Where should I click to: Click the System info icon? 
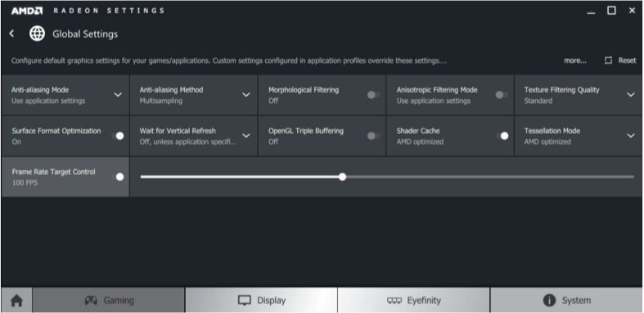(549, 300)
